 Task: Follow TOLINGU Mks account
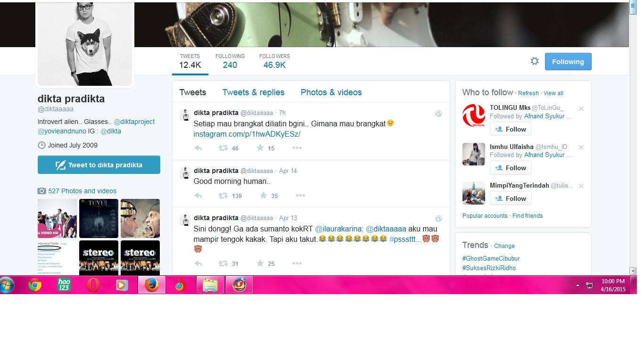(x=511, y=129)
